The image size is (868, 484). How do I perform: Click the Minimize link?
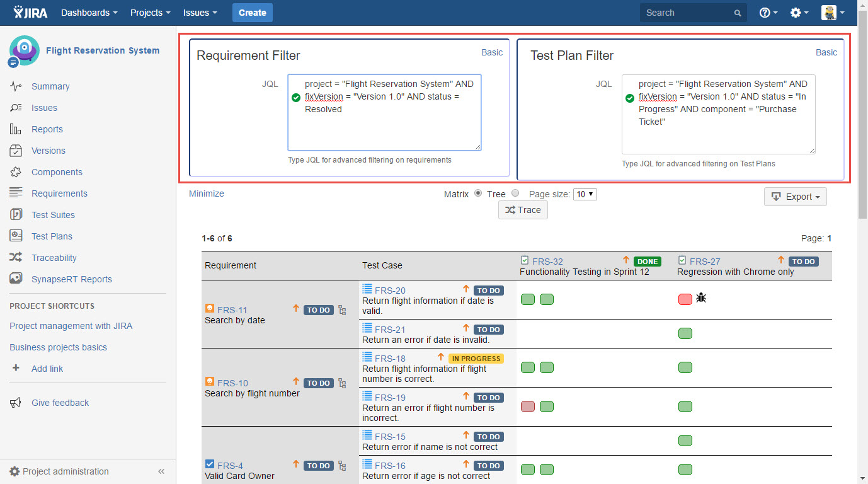click(x=207, y=193)
